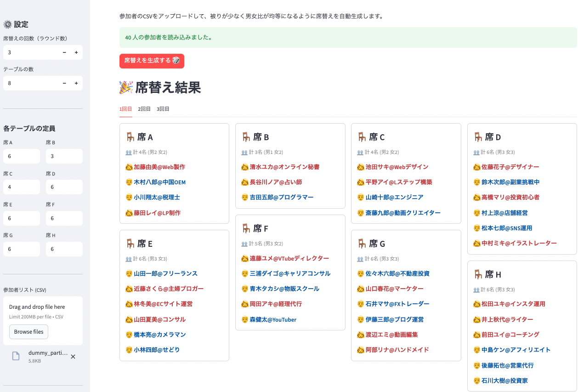
Task: Click the face icon beside 松田ユキ@インスタ運用
Action: tap(477, 304)
